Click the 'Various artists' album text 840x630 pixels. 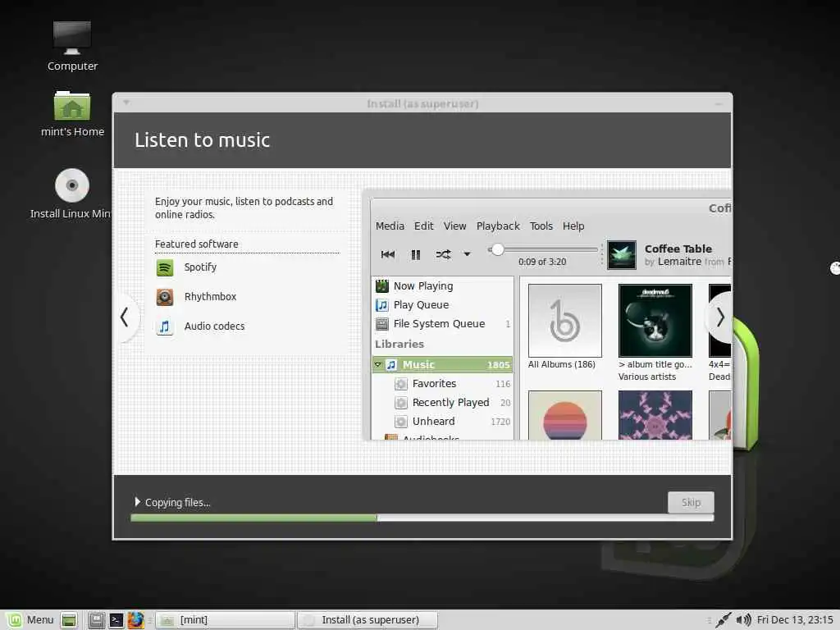click(x=647, y=377)
